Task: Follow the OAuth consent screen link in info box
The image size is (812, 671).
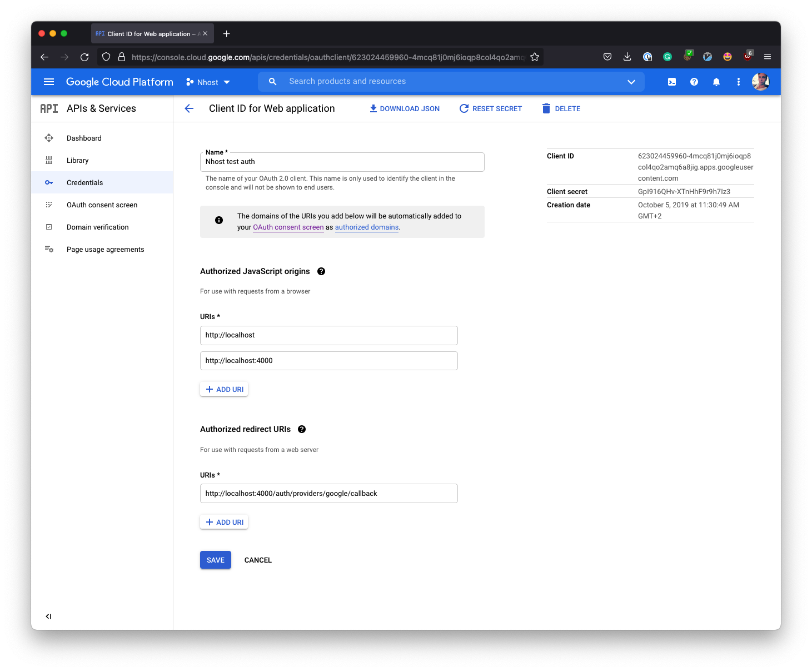Action: point(288,227)
